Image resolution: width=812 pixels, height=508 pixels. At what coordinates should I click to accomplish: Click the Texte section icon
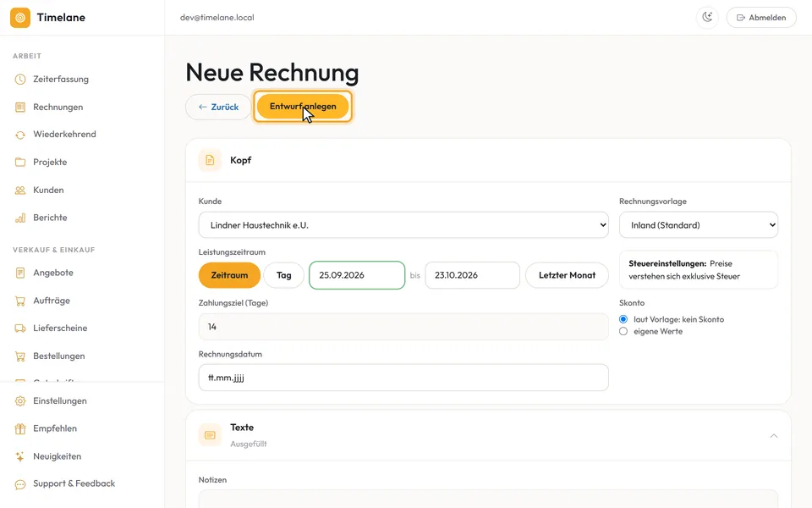[210, 435]
